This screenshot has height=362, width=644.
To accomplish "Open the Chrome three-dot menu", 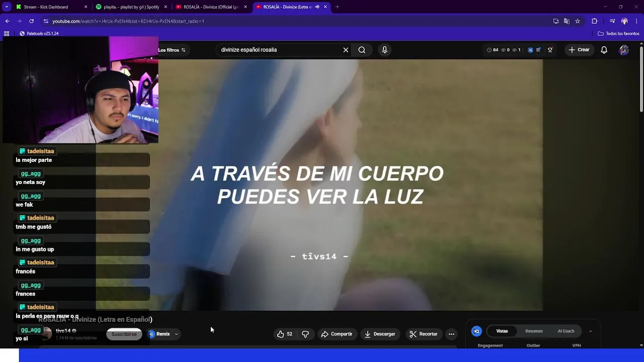I will pyautogui.click(x=636, y=21).
